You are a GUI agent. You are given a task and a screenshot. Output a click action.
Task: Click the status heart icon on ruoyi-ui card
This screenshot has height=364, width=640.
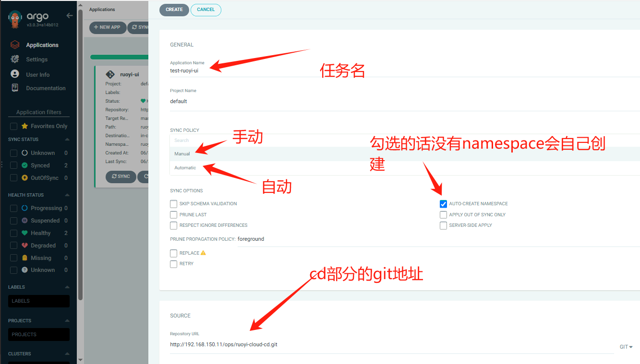tap(143, 101)
